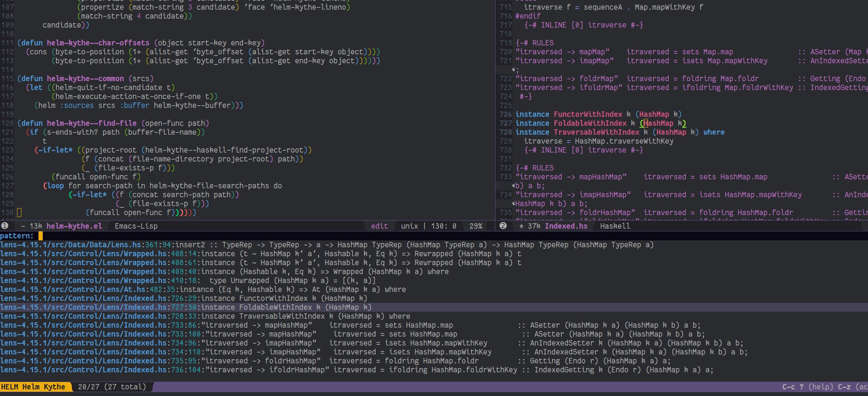Click helm-kythe--buffer on line 118

pos(192,105)
